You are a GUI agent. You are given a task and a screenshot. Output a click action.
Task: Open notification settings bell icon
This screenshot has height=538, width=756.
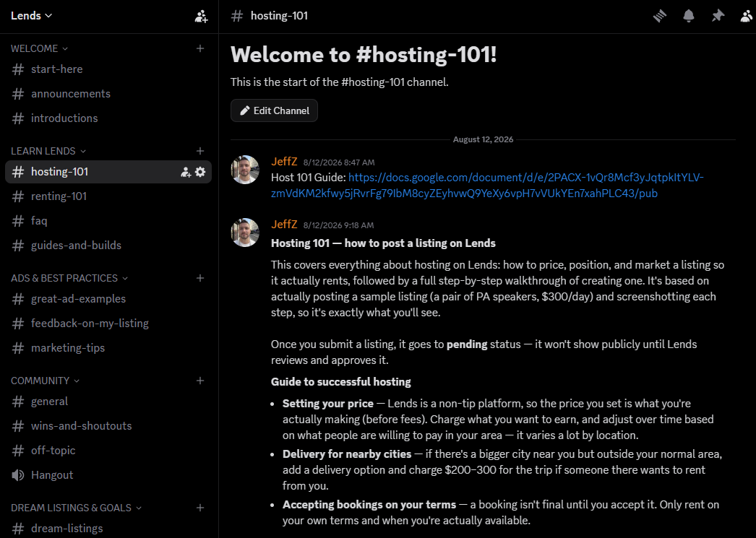pos(689,16)
